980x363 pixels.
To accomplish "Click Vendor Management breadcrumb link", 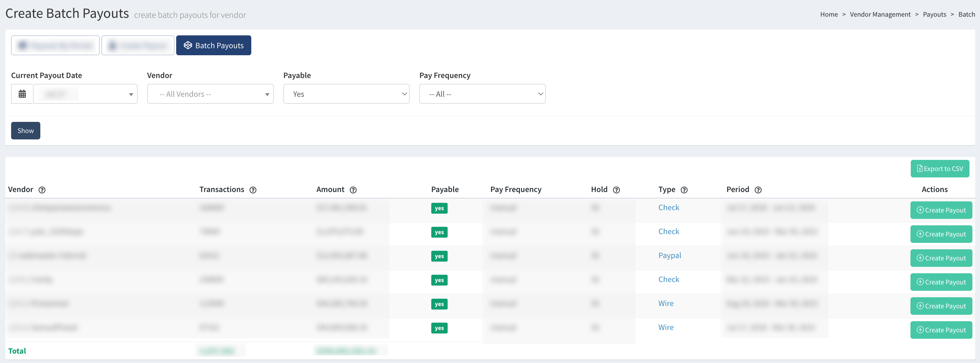I will coord(880,14).
